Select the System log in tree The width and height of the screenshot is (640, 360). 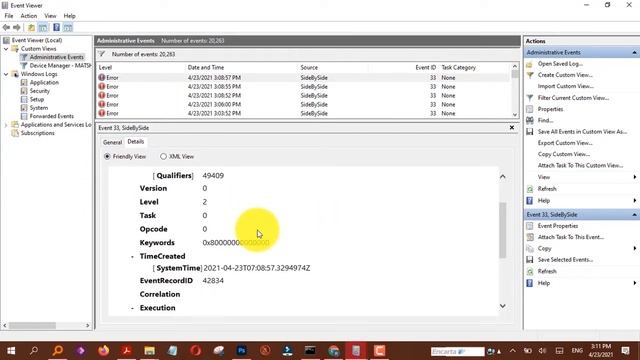(39, 108)
